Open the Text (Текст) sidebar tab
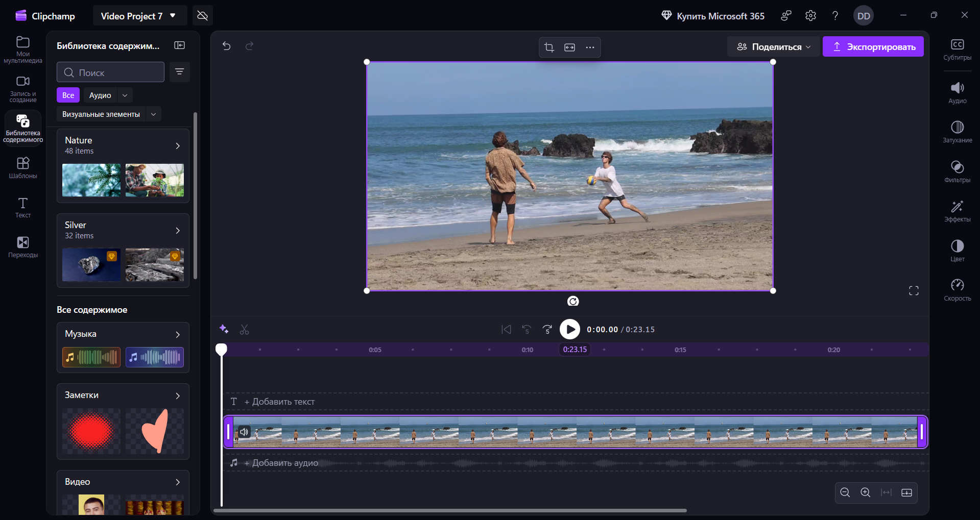980x520 pixels. coord(23,208)
